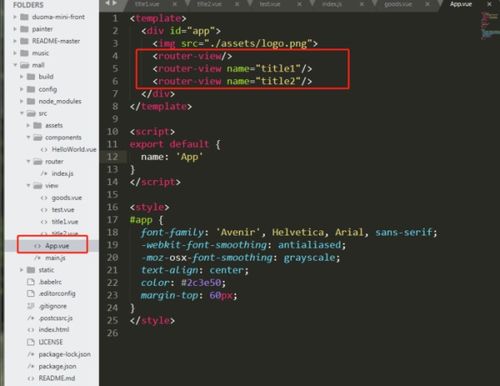
Task: Click the assets folder icon
Action: (x=37, y=125)
